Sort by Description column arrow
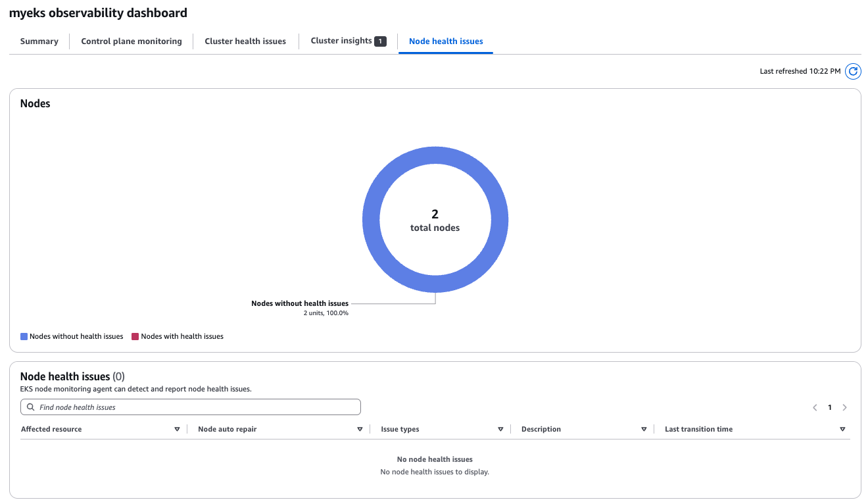 [x=644, y=429]
